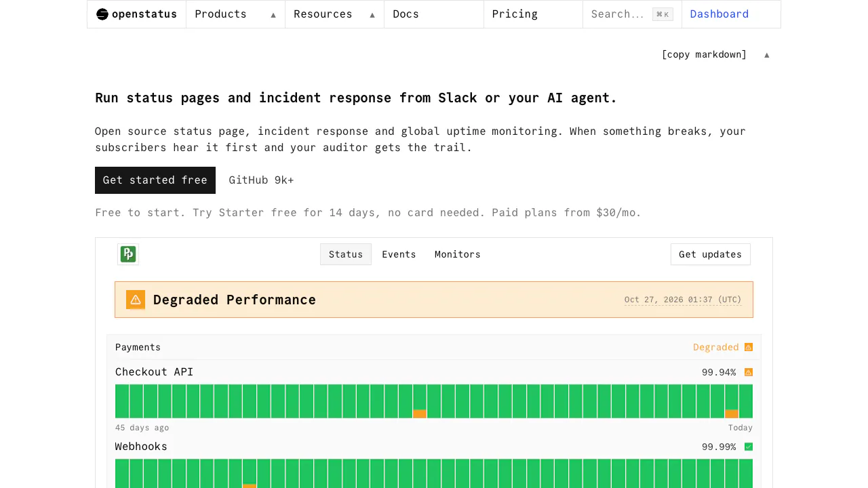Click the orange Degraded status text
Viewport: 868px width, 488px height.
point(715,347)
